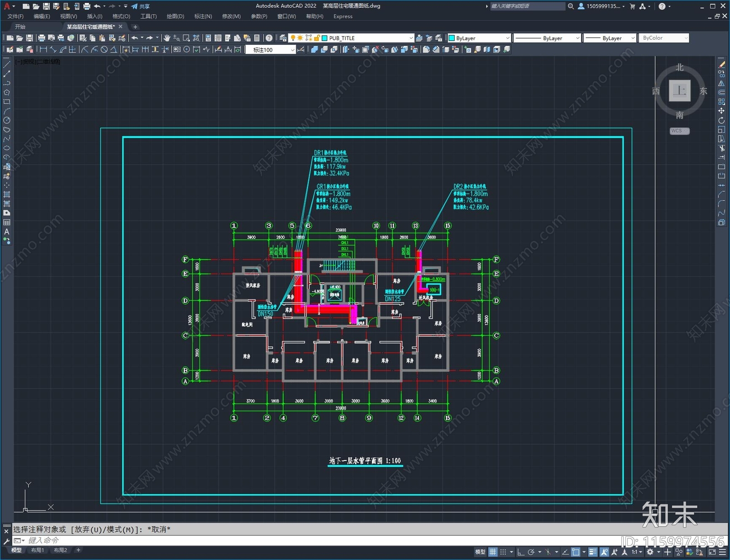Select the Rotate tool in modify toolbar
Viewport: 730px width, 560px height.
pyautogui.click(x=721, y=120)
